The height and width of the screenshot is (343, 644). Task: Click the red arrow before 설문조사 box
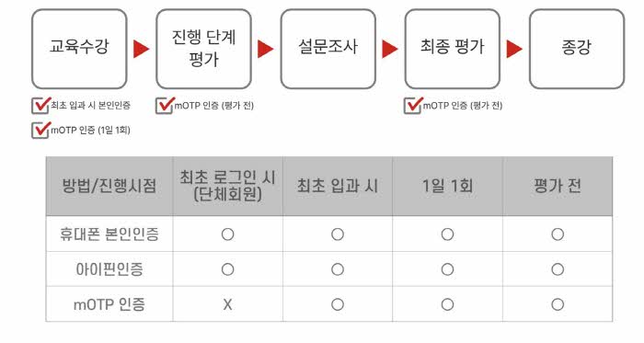pos(265,49)
